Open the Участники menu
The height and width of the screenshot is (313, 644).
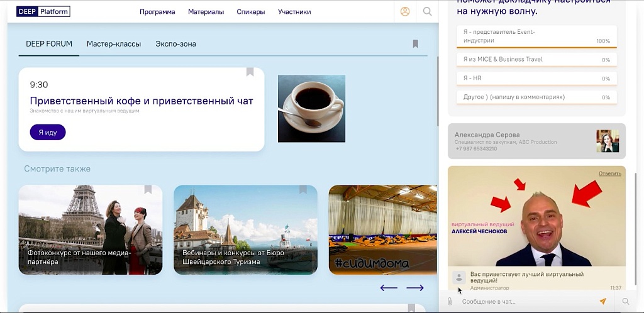click(x=294, y=12)
